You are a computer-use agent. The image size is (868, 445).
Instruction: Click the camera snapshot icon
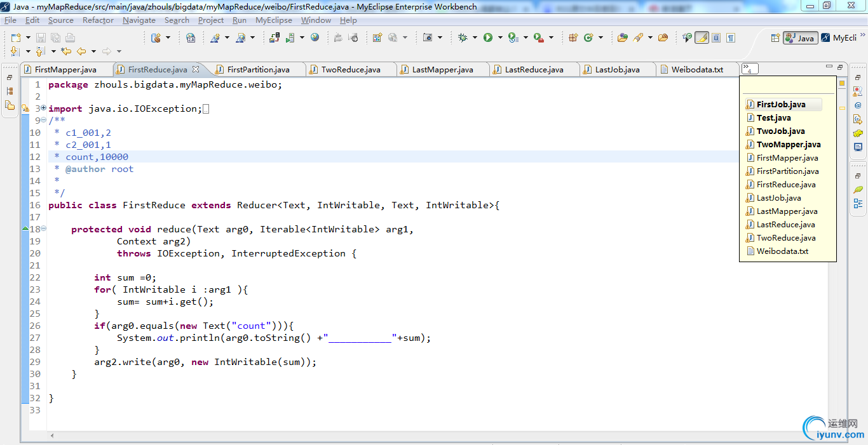tap(428, 37)
